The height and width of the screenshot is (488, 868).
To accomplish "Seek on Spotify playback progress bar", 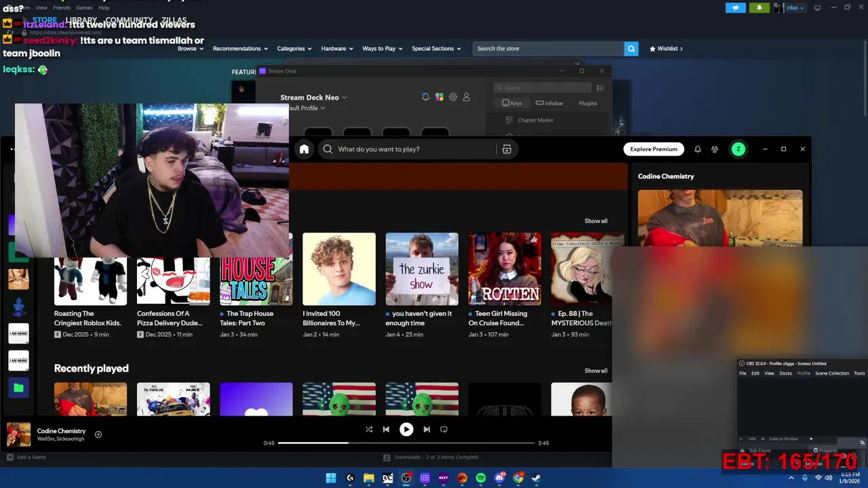I will coord(406,443).
